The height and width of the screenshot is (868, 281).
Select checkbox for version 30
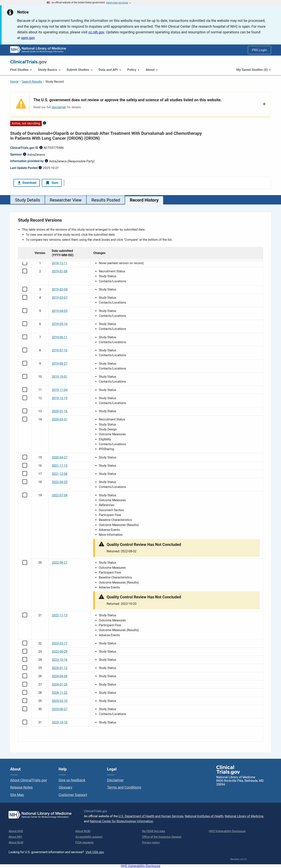coord(25,709)
